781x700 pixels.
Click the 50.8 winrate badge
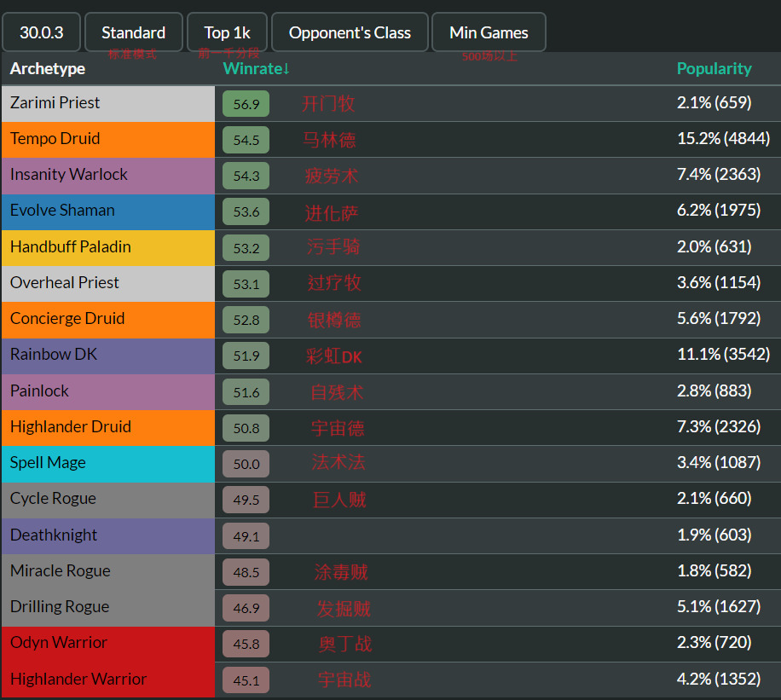pos(246,427)
